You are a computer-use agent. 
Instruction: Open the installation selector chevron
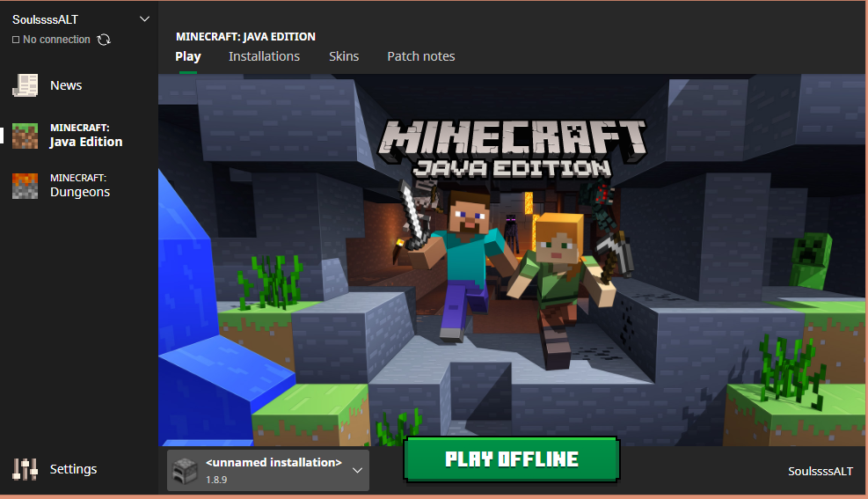point(358,470)
